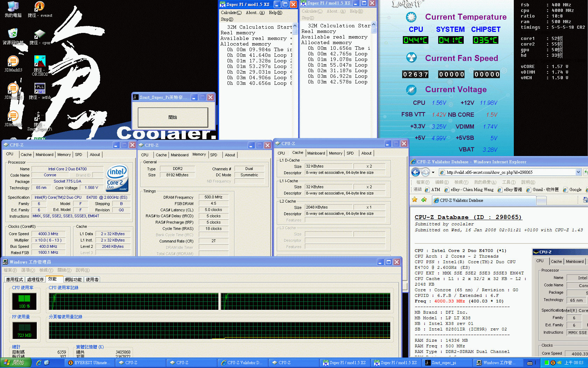Switch to CPU-Z Validator taskbar button
This screenshot has width=588, height=368.
tap(242, 363)
